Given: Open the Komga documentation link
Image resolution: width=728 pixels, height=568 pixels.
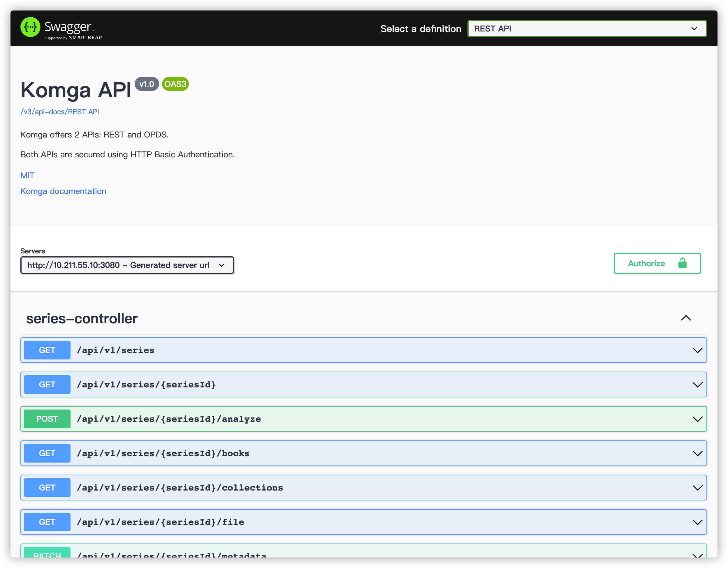Looking at the screenshot, I should [x=63, y=191].
